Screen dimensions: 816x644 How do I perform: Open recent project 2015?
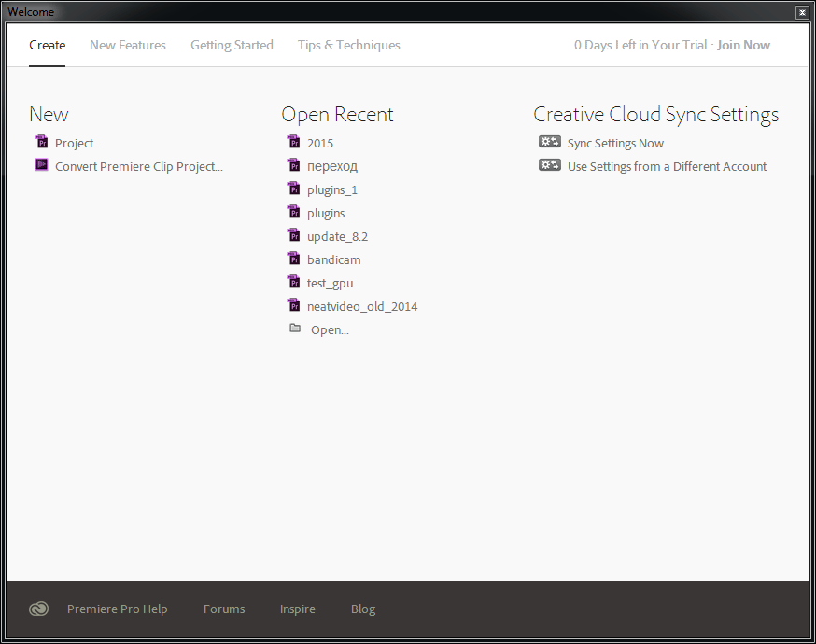tap(320, 143)
